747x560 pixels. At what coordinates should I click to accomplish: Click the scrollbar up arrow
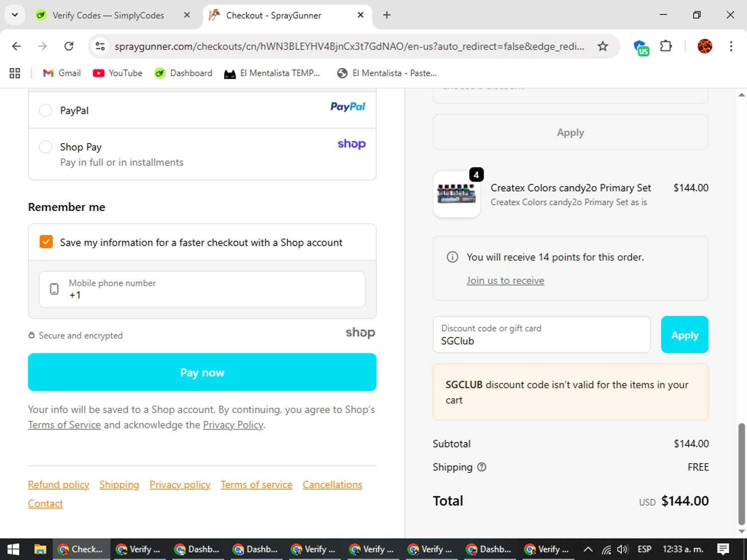coord(742,94)
